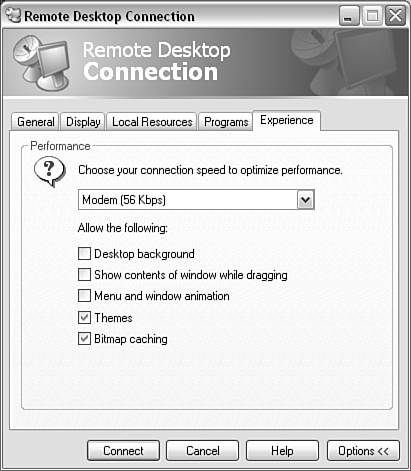This screenshot has width=411, height=471.
Task: Open the Display tab
Action: 83,122
